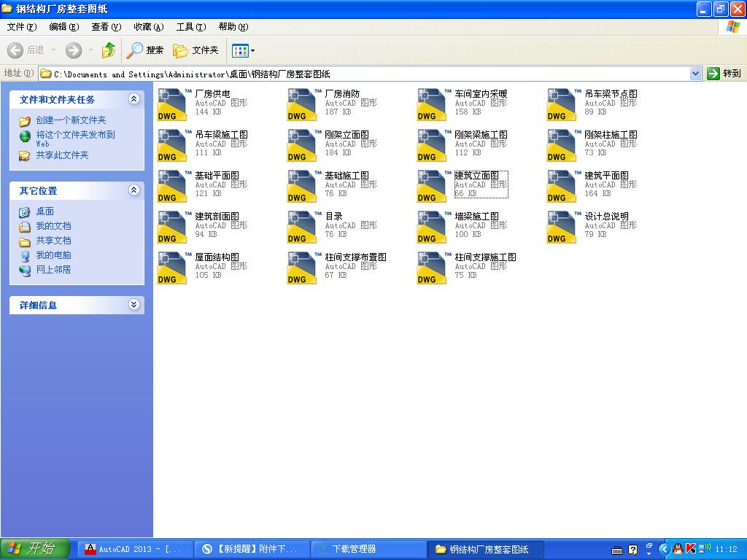Open the 基础平面图 DWG file
747x560 pixels.
[171, 186]
